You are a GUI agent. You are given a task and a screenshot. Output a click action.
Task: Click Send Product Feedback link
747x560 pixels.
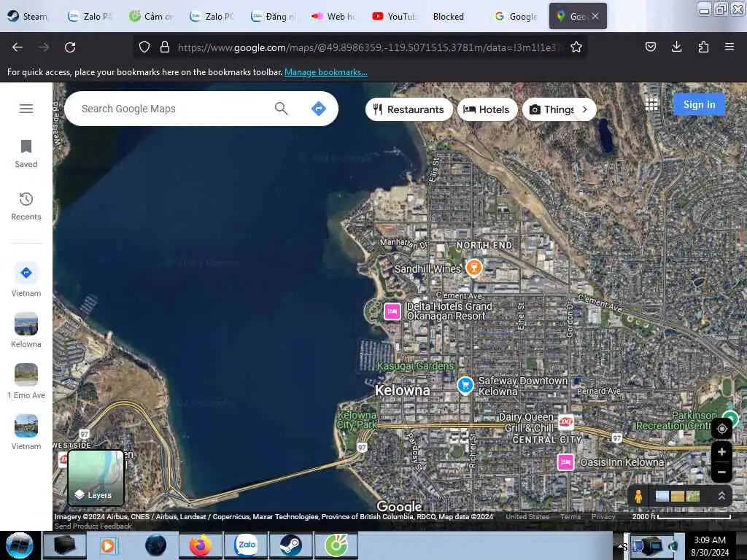click(93, 526)
